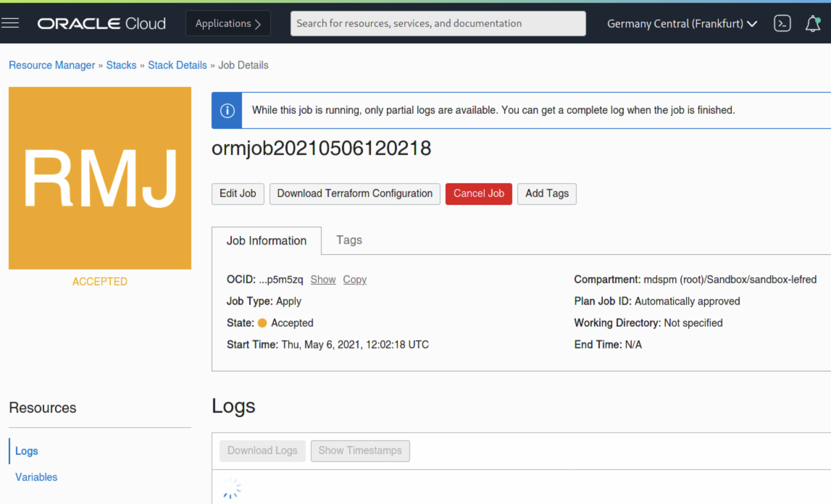Click the orange Accepted state indicator
Viewport: 831px width, 504px height.
coord(262,323)
